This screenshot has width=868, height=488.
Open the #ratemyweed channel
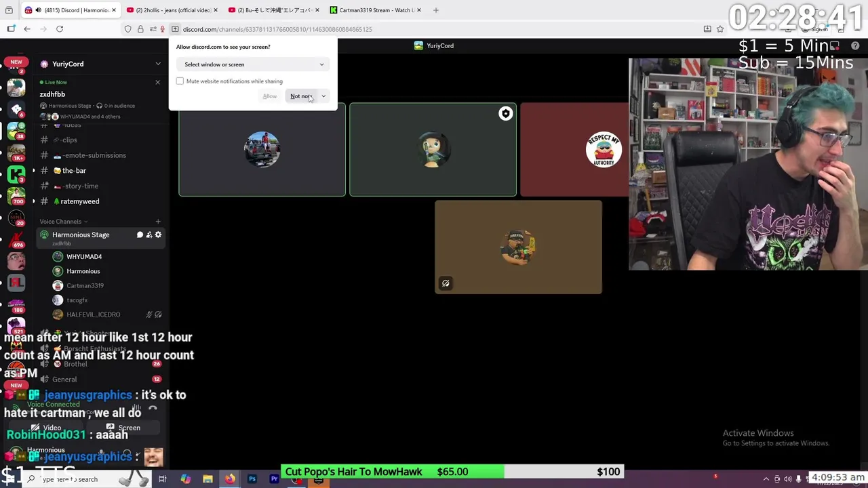coord(100,201)
